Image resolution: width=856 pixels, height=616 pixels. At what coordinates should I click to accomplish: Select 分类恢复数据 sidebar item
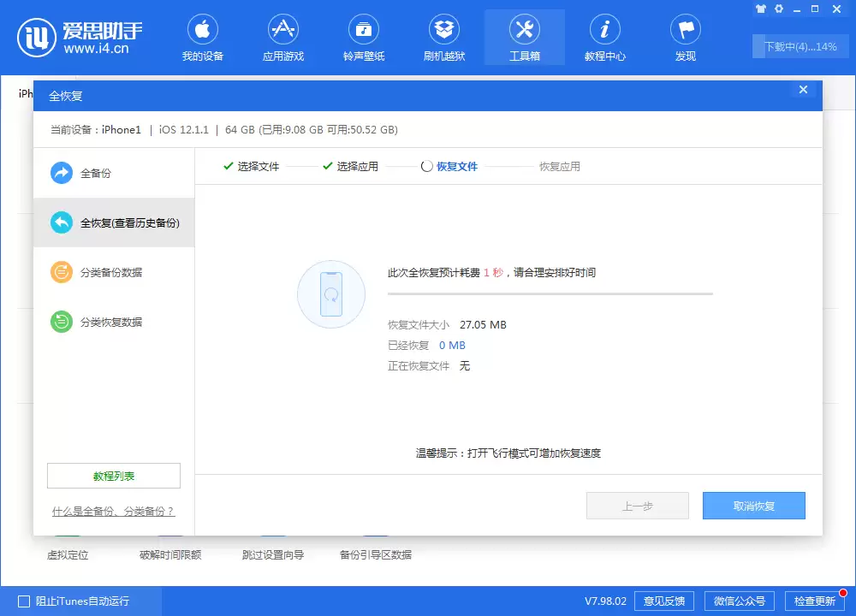(x=114, y=322)
